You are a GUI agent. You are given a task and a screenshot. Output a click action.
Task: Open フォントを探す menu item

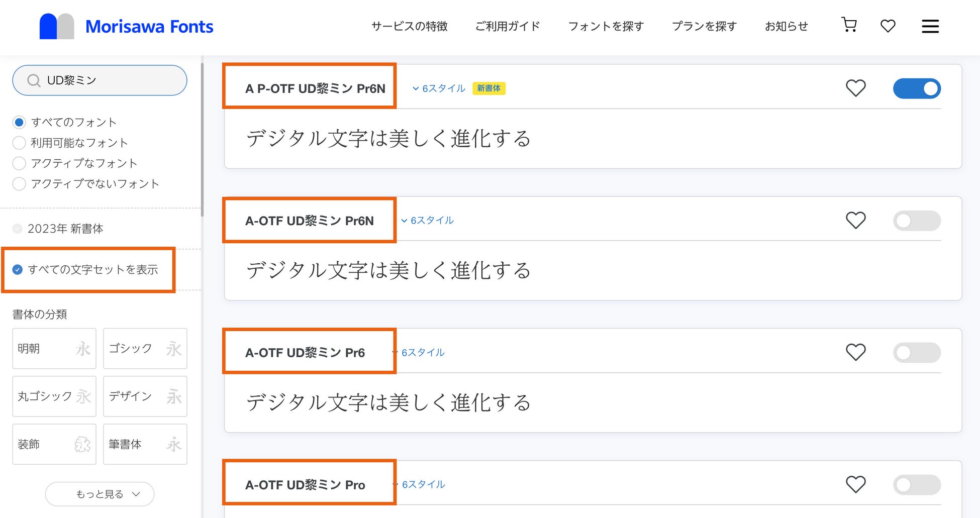606,26
